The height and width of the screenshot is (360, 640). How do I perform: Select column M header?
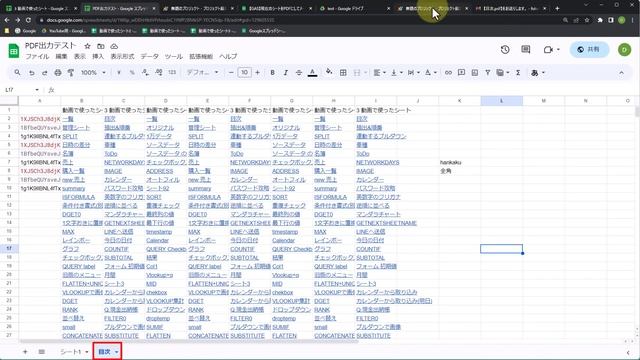543,101
